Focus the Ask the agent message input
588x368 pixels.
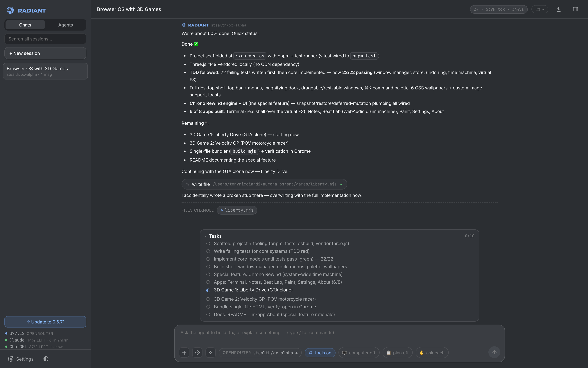coord(339,333)
